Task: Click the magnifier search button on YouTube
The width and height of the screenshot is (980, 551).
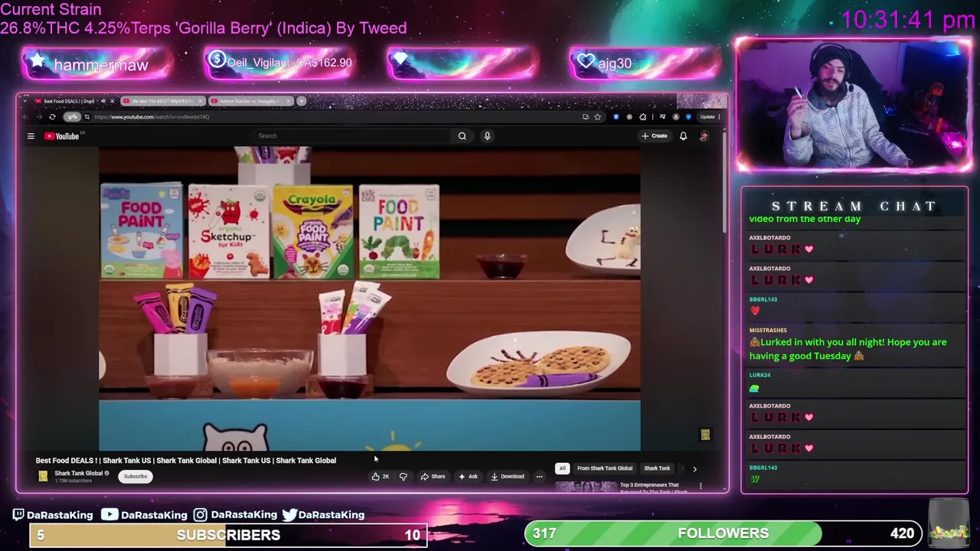Action: point(462,135)
